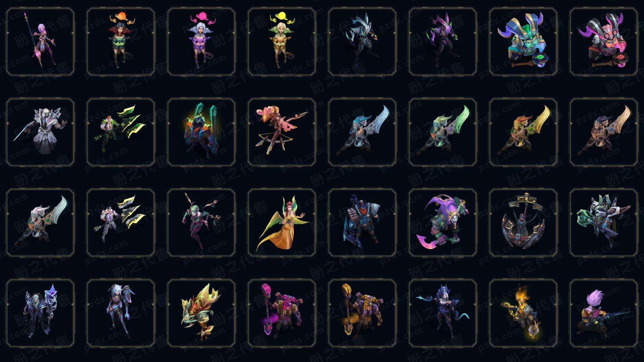Select the purple staff-wielding mage skin thumbnail

40,42
